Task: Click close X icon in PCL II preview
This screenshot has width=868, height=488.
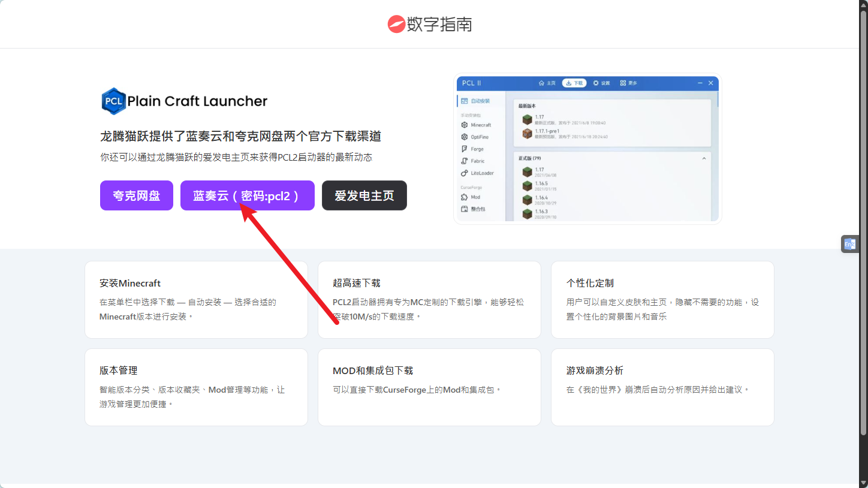Action: point(711,83)
